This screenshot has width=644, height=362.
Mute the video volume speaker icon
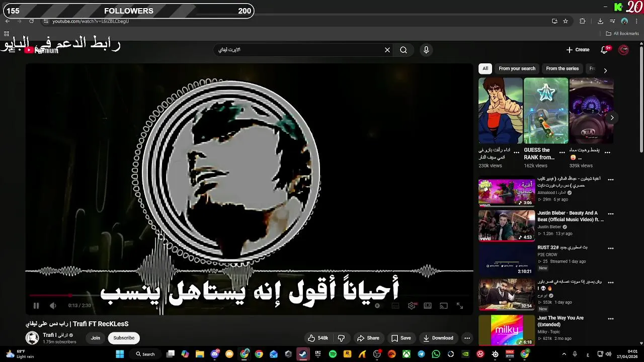53,306
